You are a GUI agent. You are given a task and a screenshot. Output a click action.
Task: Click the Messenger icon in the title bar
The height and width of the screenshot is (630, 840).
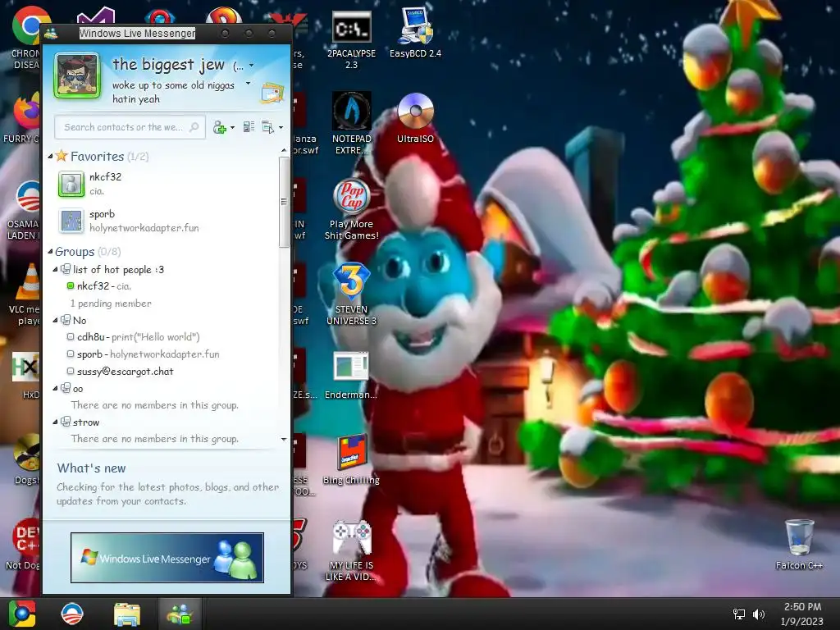click(x=51, y=33)
